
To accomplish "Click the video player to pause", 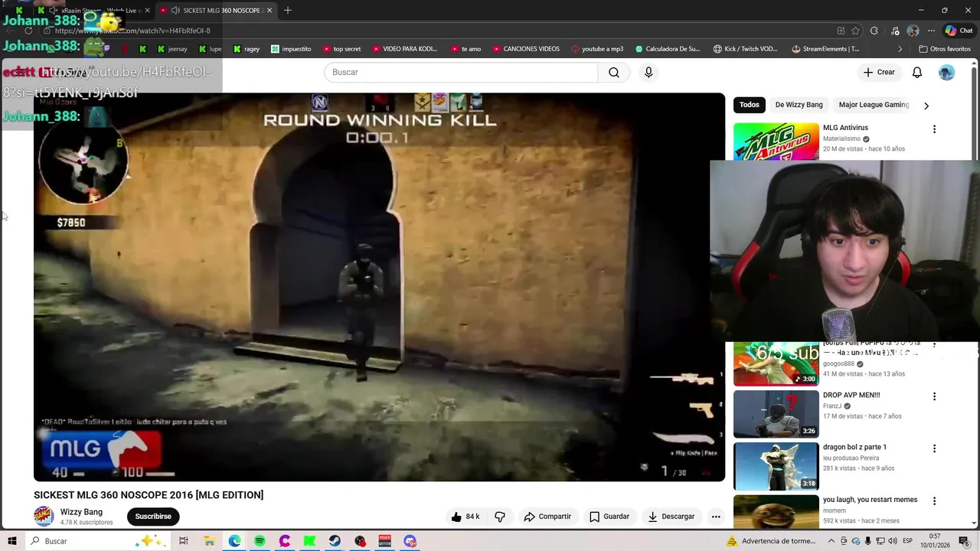I will (x=379, y=287).
